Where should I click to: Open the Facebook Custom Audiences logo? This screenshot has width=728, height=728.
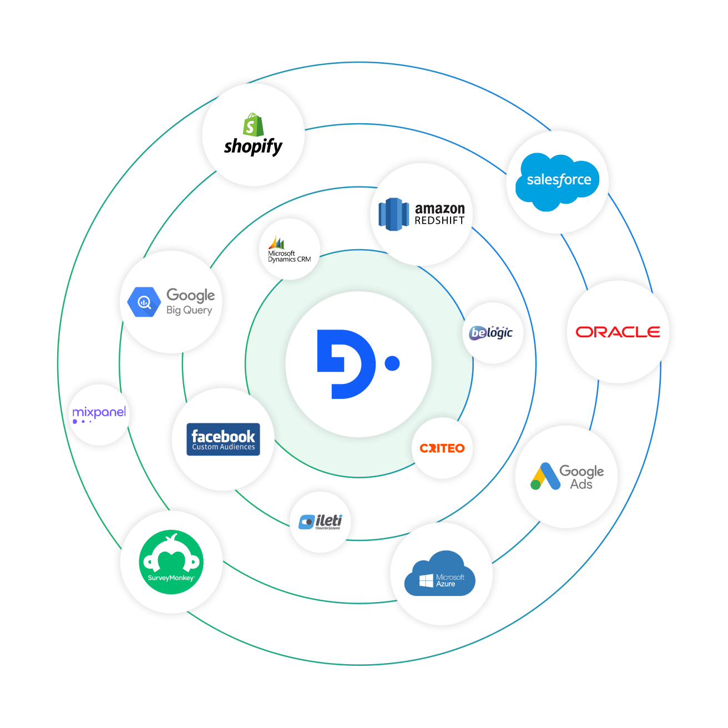[x=223, y=439]
